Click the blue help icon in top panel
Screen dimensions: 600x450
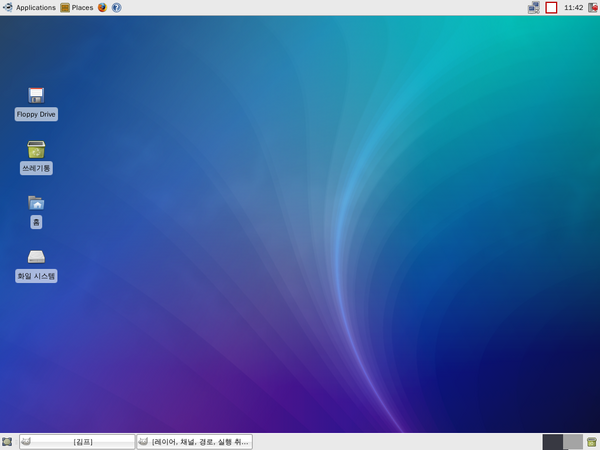pyautogui.click(x=116, y=7)
